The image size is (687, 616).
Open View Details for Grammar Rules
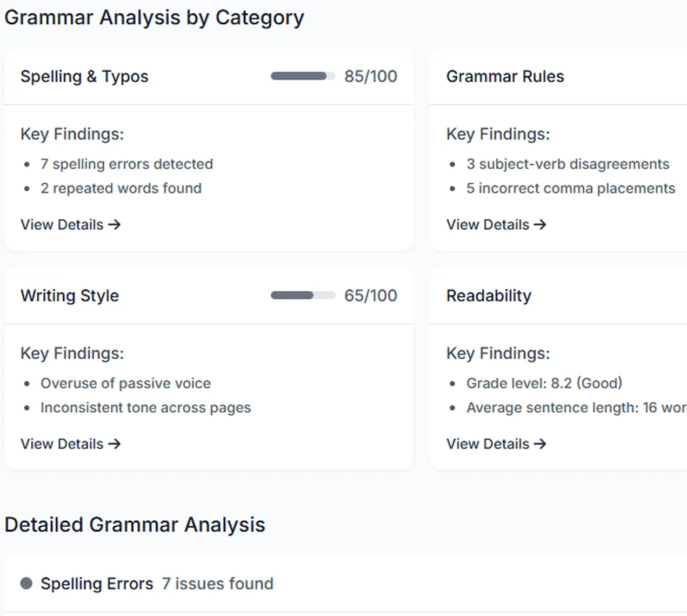coord(487,224)
